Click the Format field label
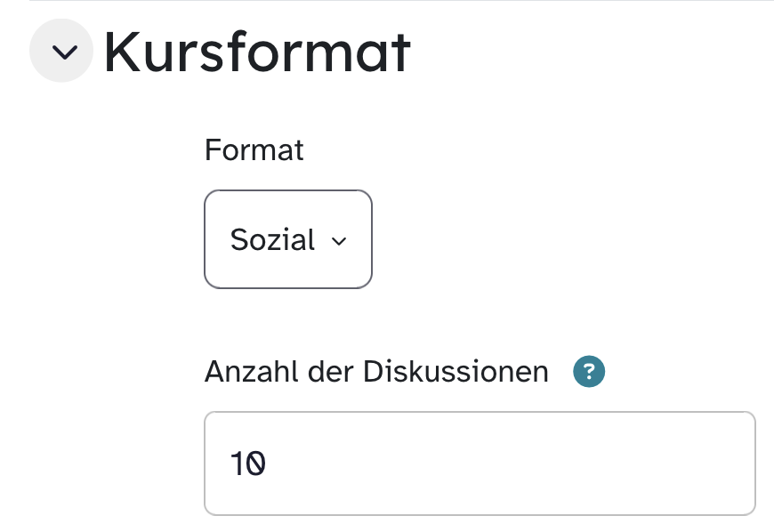This screenshot has width=774, height=532. click(254, 149)
